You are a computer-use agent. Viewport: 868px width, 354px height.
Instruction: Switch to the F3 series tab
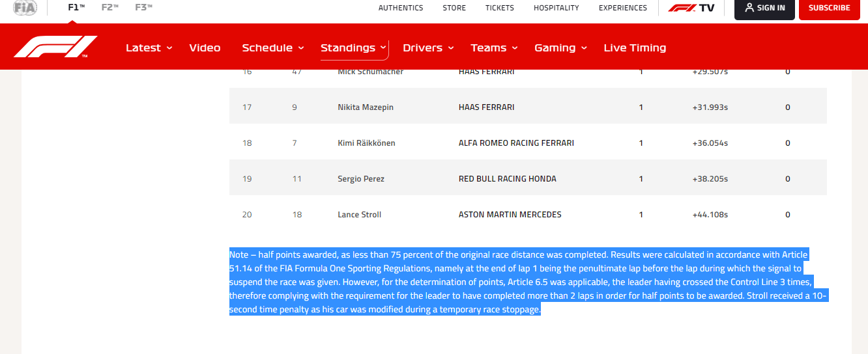pyautogui.click(x=143, y=8)
